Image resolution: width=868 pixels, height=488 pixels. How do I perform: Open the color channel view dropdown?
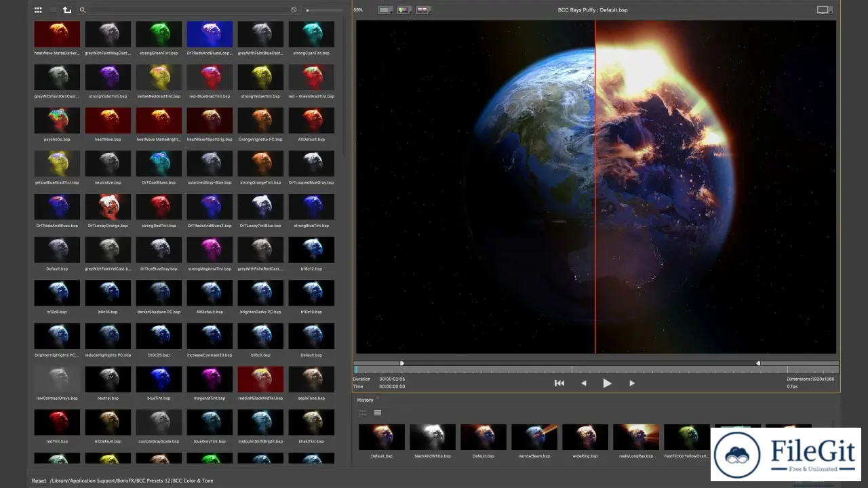tap(405, 10)
